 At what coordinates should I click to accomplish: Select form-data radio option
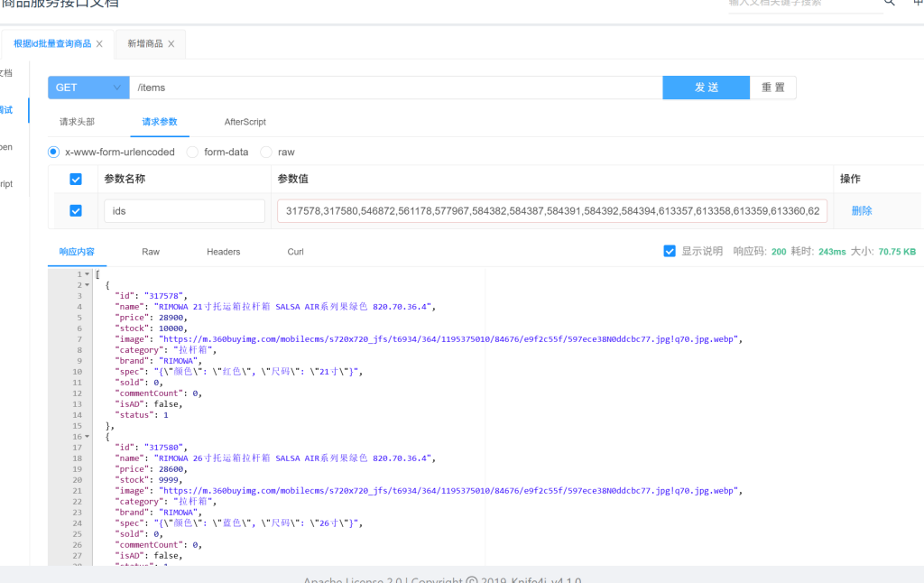[192, 153]
